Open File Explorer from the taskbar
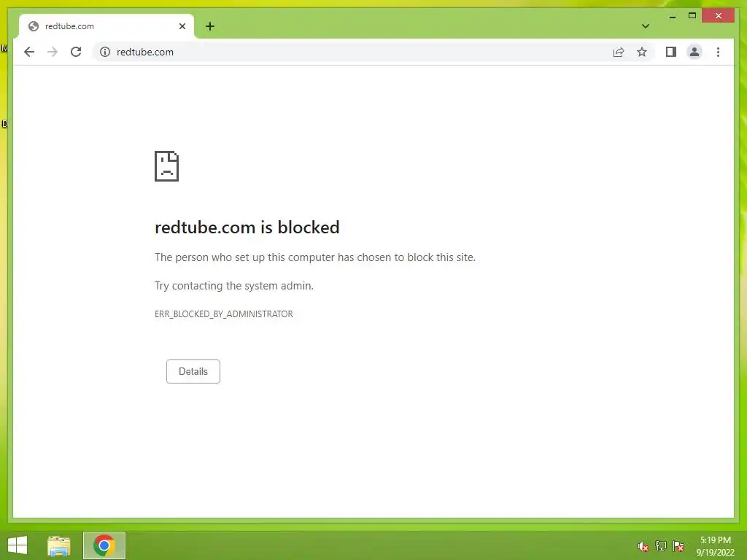The width and height of the screenshot is (747, 560). coord(58,545)
